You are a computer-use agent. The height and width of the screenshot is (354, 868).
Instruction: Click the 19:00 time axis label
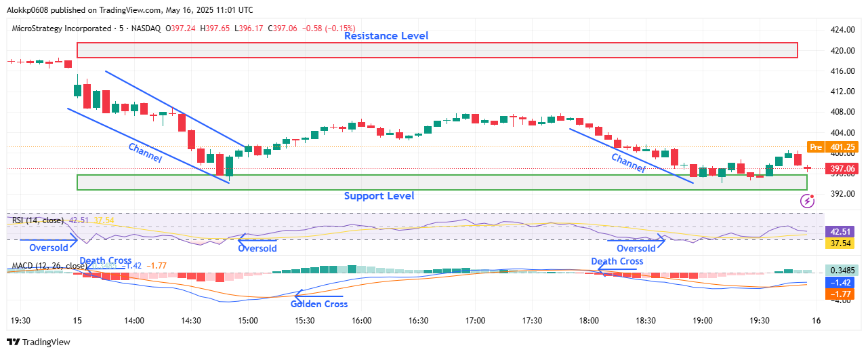point(703,321)
